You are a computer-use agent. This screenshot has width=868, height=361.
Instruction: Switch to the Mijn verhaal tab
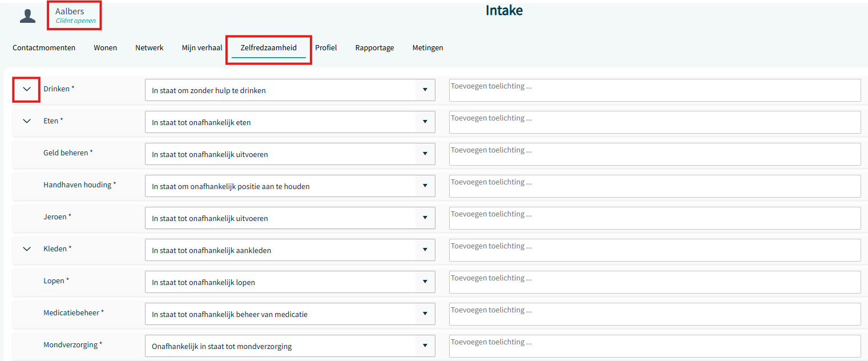pyautogui.click(x=202, y=47)
